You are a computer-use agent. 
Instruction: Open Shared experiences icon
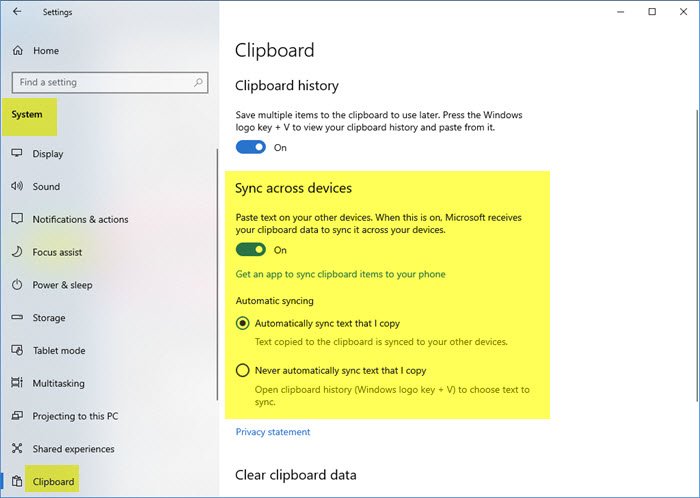point(16,449)
